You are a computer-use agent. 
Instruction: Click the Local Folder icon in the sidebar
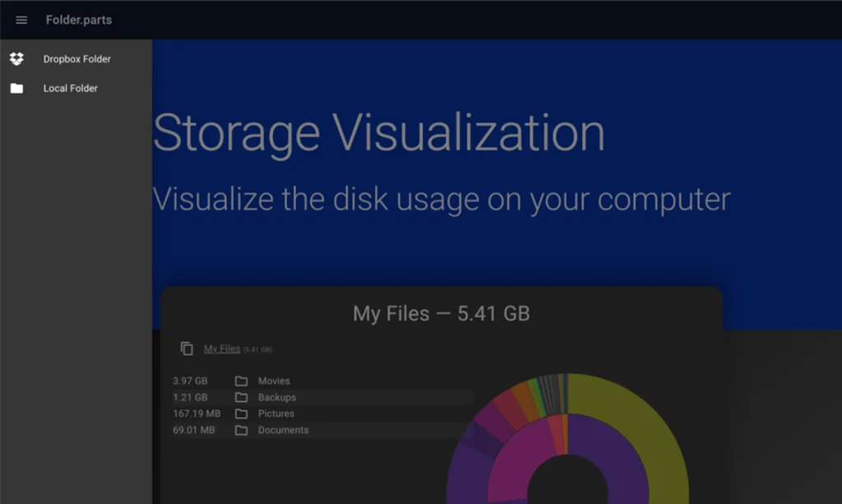pyautogui.click(x=16, y=88)
